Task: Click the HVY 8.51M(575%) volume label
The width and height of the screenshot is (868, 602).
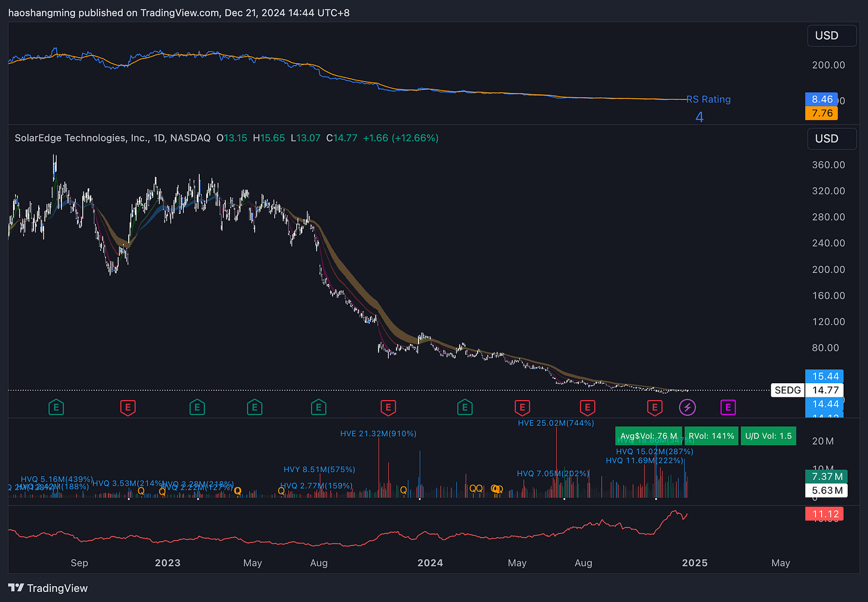Action: [320, 470]
